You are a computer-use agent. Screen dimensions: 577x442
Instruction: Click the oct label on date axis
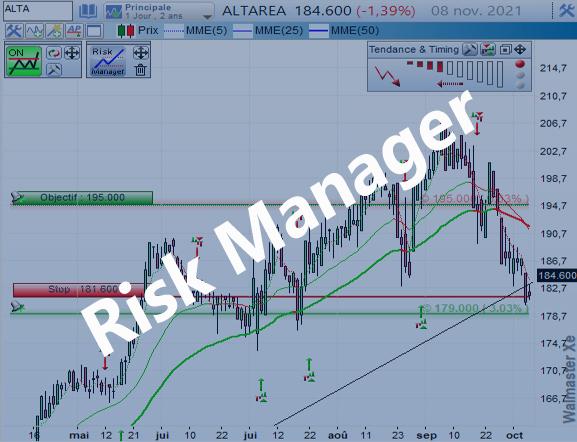(514, 435)
